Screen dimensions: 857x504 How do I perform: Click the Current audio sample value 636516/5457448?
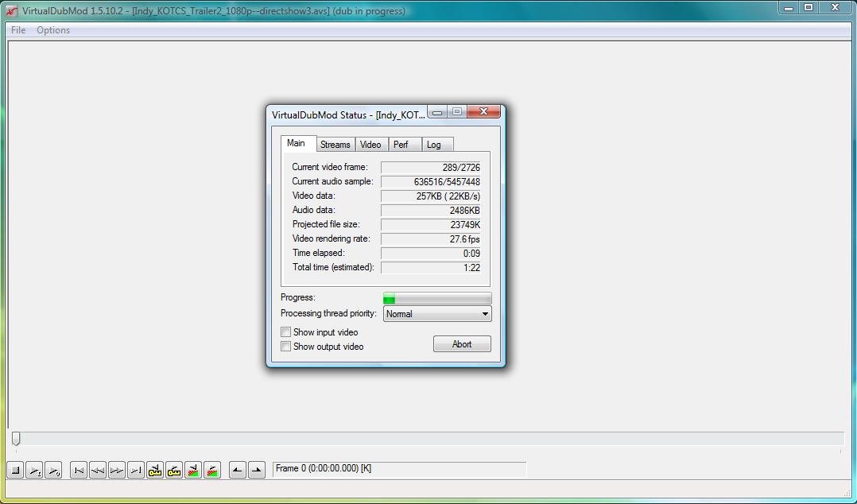(431, 181)
